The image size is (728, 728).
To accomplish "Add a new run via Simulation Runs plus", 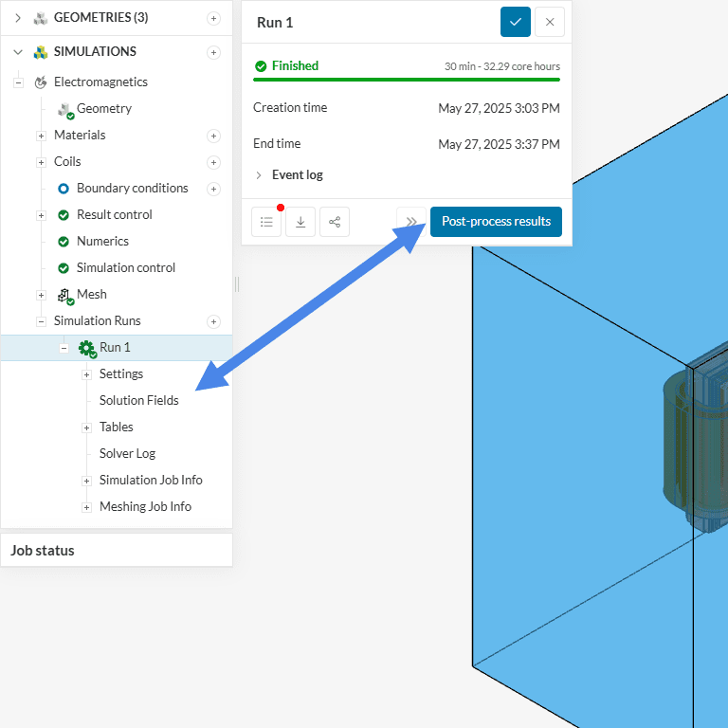I will click(x=213, y=321).
